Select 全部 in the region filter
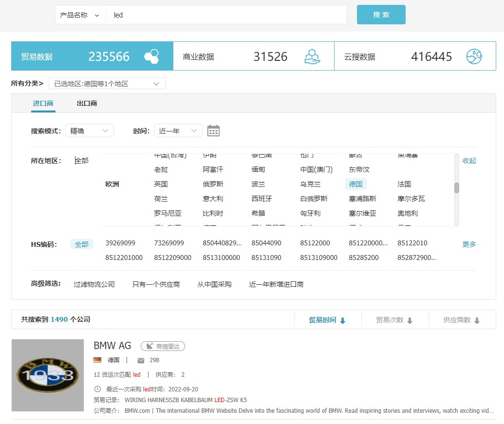 (82, 160)
